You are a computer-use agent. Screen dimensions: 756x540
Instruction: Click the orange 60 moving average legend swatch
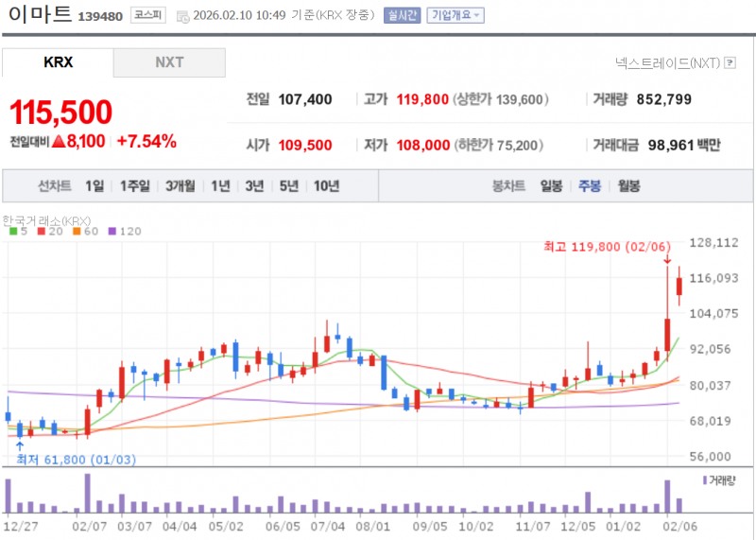[x=77, y=231]
